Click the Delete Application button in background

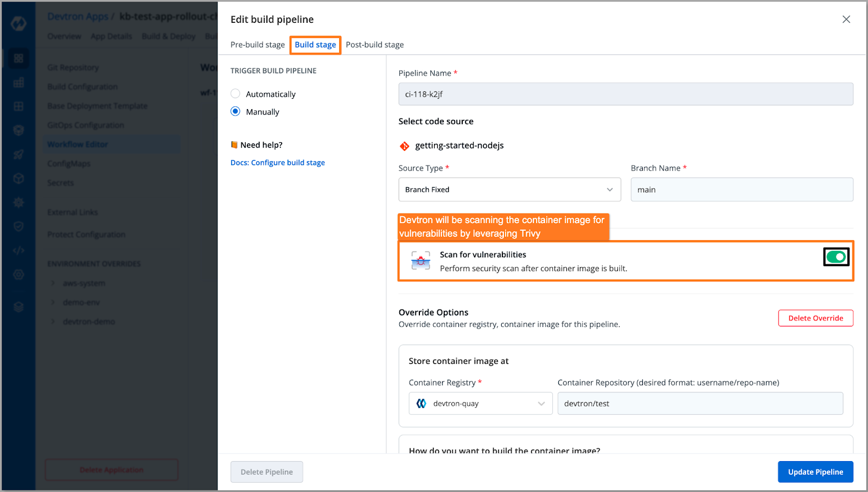point(111,470)
